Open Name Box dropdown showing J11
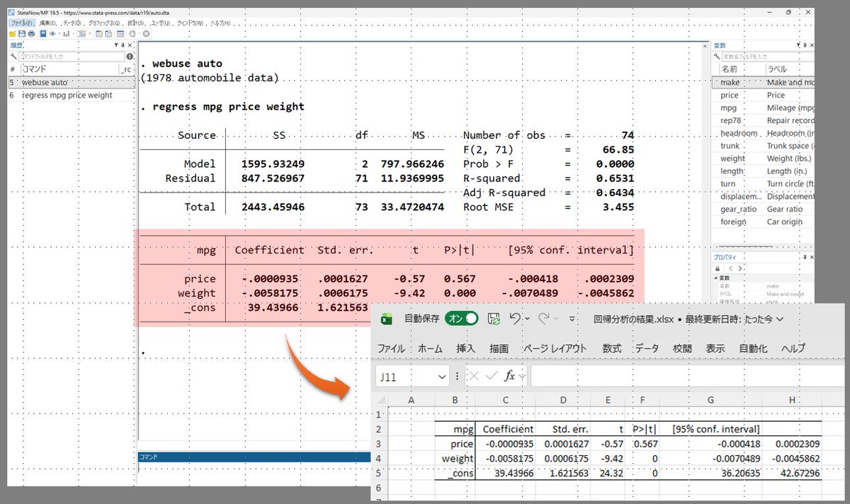850x504 pixels. 443,377
